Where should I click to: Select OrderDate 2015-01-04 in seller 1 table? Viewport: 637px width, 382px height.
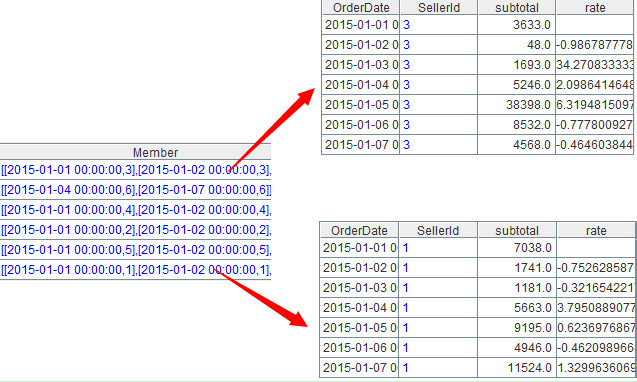click(x=359, y=308)
